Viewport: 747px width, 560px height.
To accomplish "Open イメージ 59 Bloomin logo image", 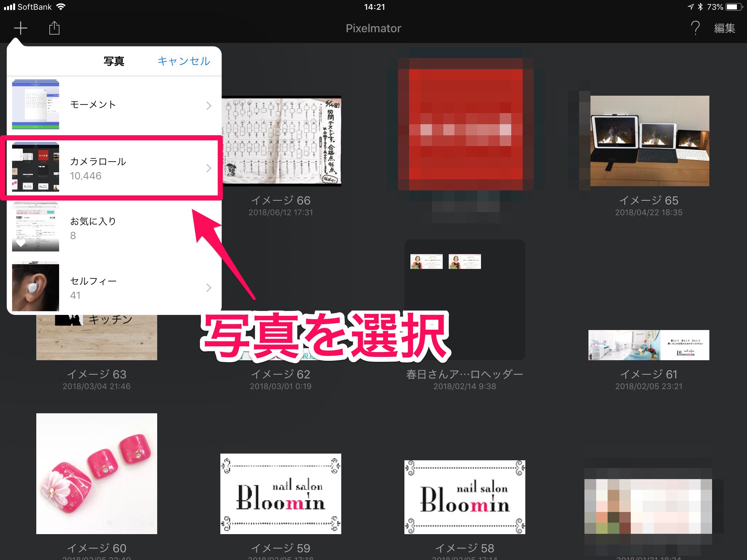I will click(x=281, y=494).
